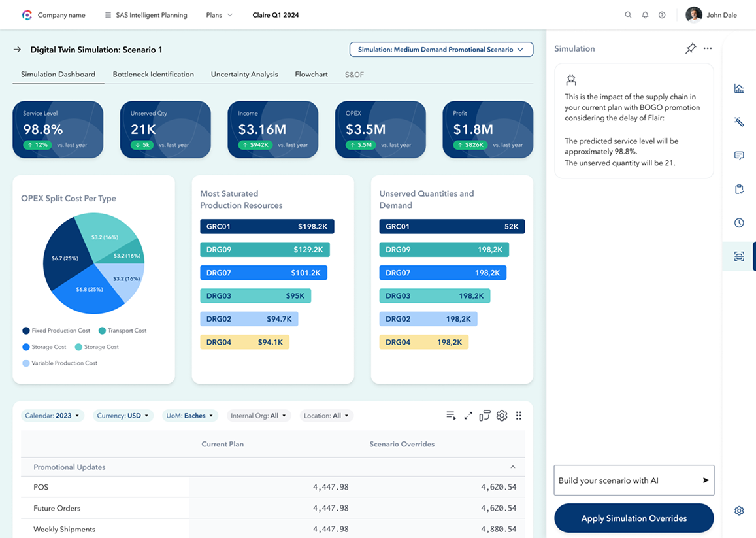This screenshot has width=756, height=538.
Task: Open the Plans dropdown menu
Action: point(219,15)
